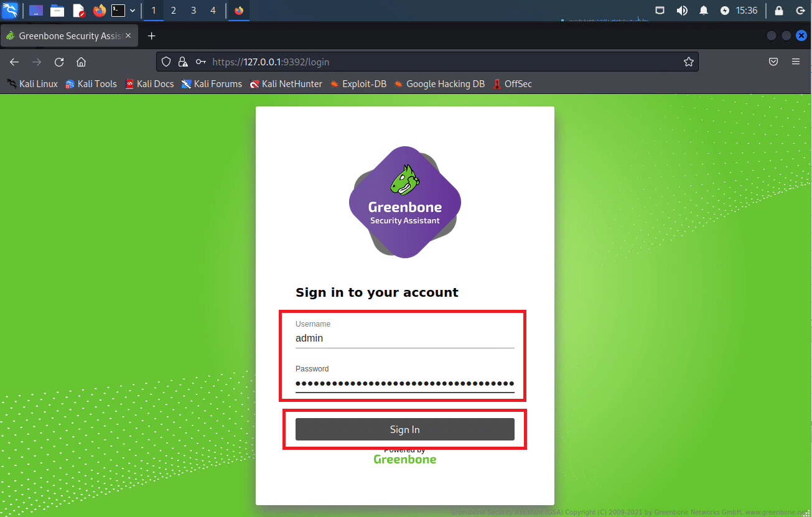Image resolution: width=812 pixels, height=517 pixels.
Task: Click the Sign In button
Action: (405, 429)
